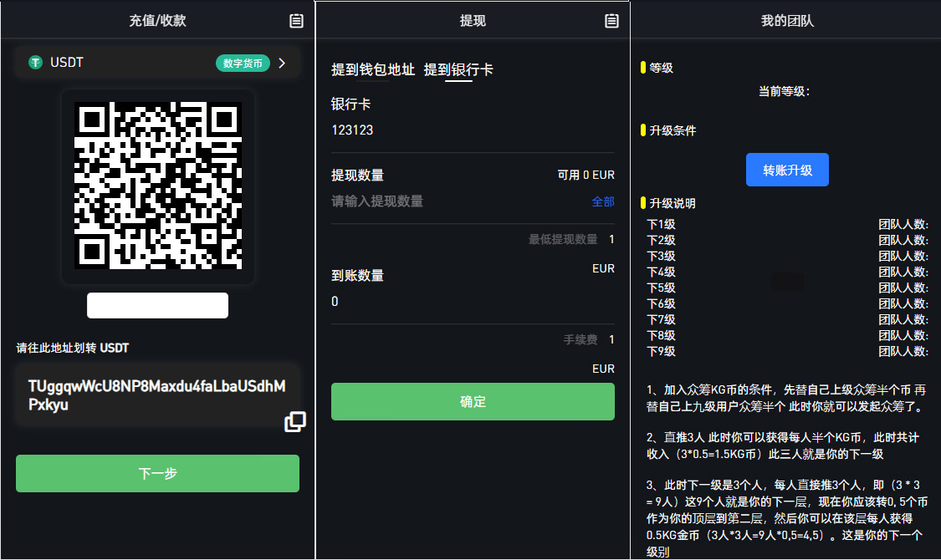941x560 pixels.
Task: Click the 升级条件 section heading
Action: click(673, 130)
